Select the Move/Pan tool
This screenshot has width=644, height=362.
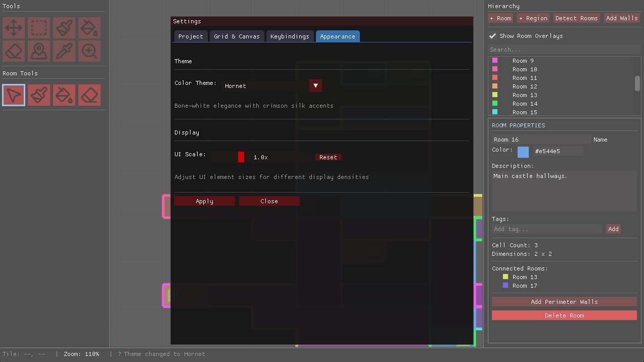(x=14, y=28)
